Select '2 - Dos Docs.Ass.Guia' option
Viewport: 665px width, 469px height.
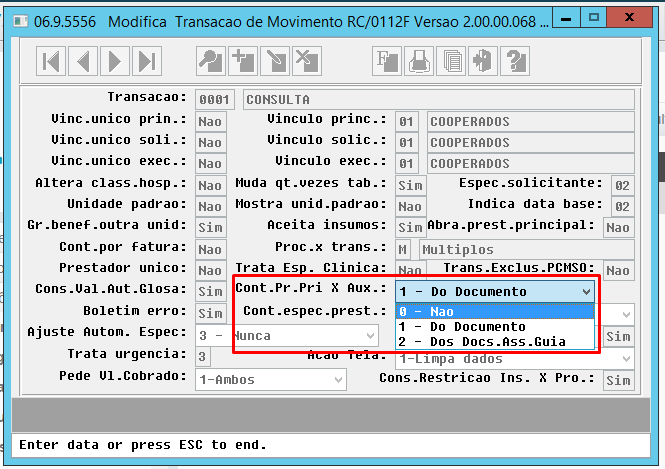(495, 341)
